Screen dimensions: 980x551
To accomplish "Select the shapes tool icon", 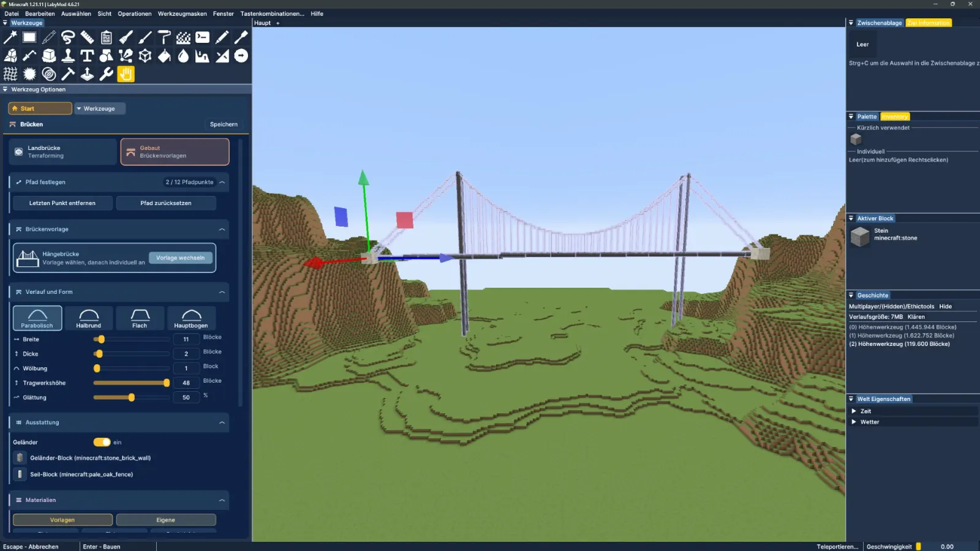I will tap(107, 56).
